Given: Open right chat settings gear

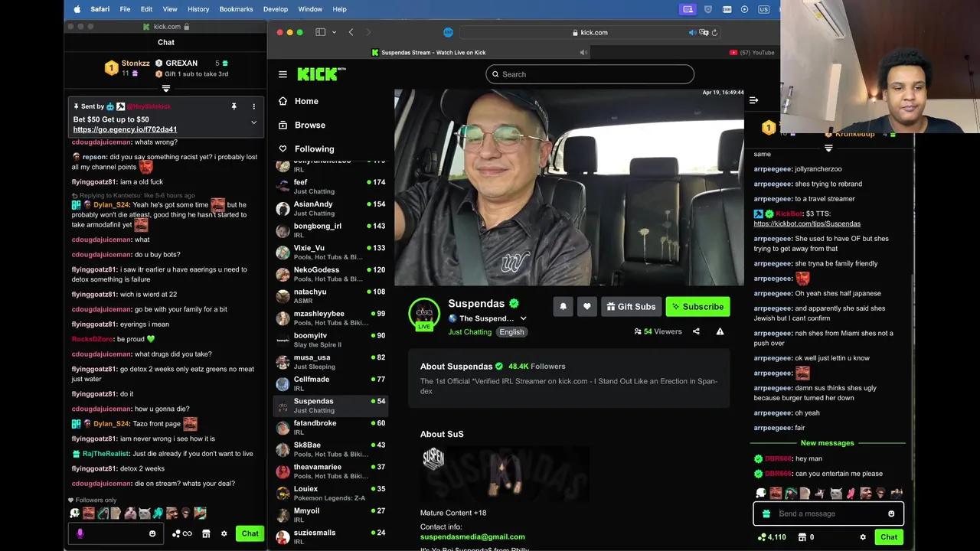Looking at the screenshot, I should click(x=863, y=537).
